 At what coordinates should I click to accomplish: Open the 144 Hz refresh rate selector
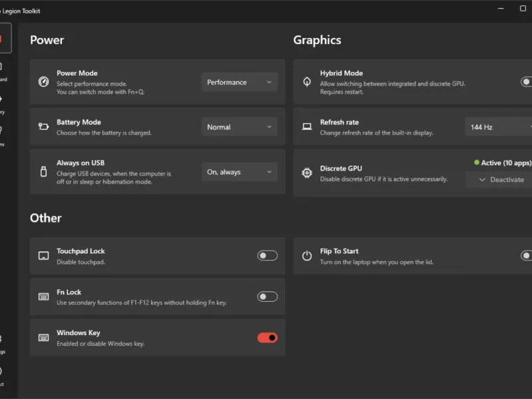[x=499, y=127]
